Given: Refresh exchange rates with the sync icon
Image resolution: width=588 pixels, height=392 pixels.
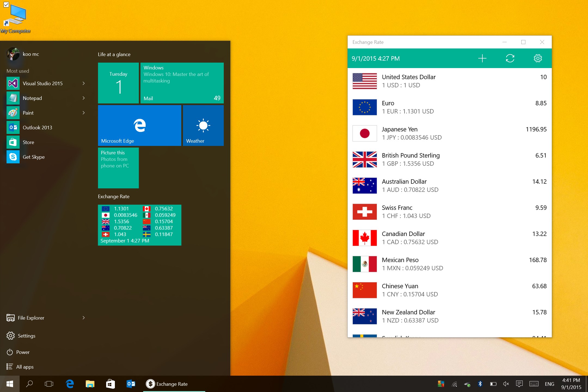Looking at the screenshot, I should pos(510,58).
